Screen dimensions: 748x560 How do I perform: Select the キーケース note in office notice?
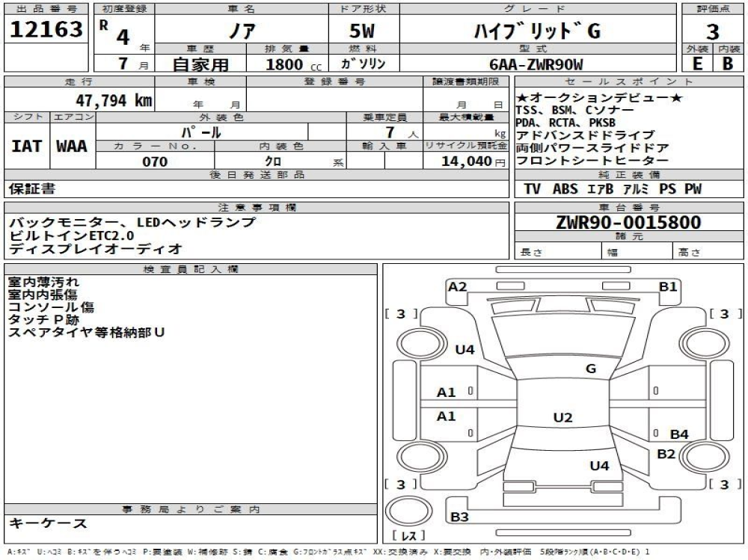[x=47, y=523]
